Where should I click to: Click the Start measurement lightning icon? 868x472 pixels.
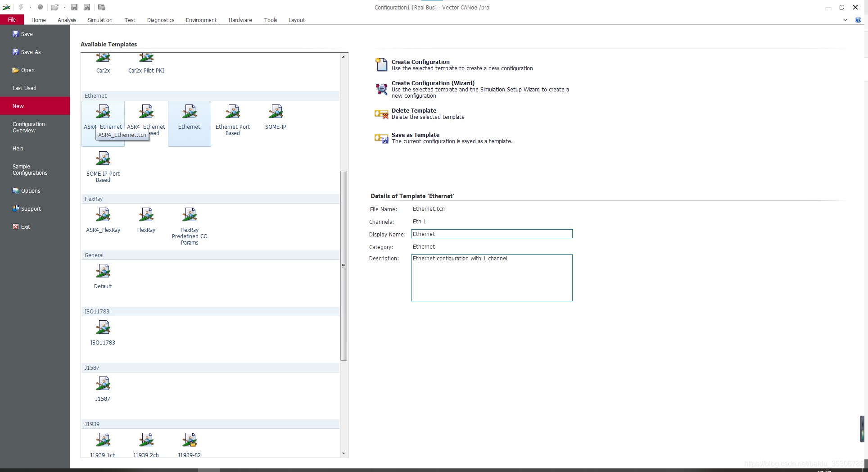pyautogui.click(x=21, y=7)
